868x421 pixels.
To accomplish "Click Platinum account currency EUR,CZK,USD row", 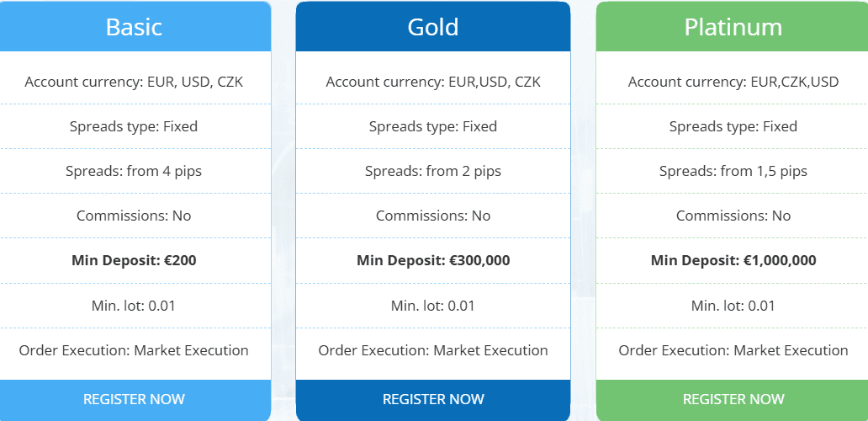I will click(733, 82).
